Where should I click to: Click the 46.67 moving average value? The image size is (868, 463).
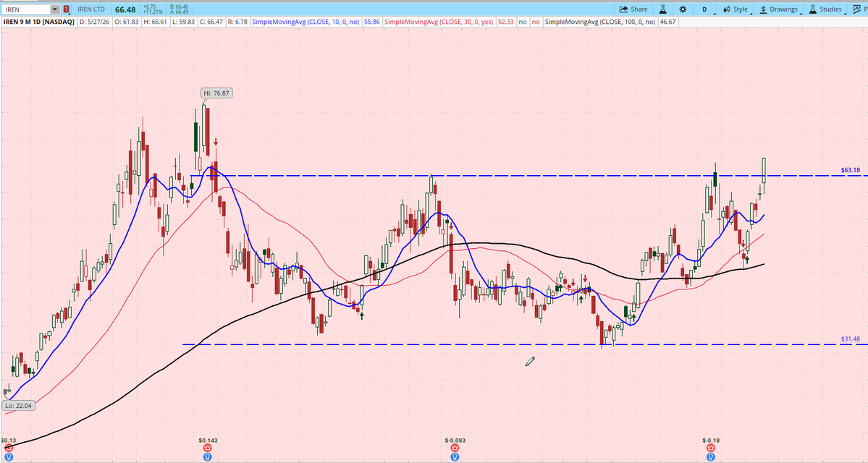coord(667,22)
